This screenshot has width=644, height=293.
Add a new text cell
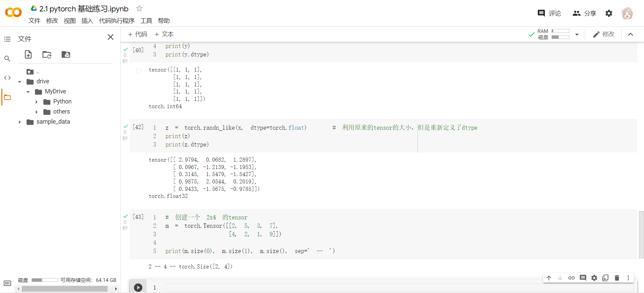click(164, 34)
